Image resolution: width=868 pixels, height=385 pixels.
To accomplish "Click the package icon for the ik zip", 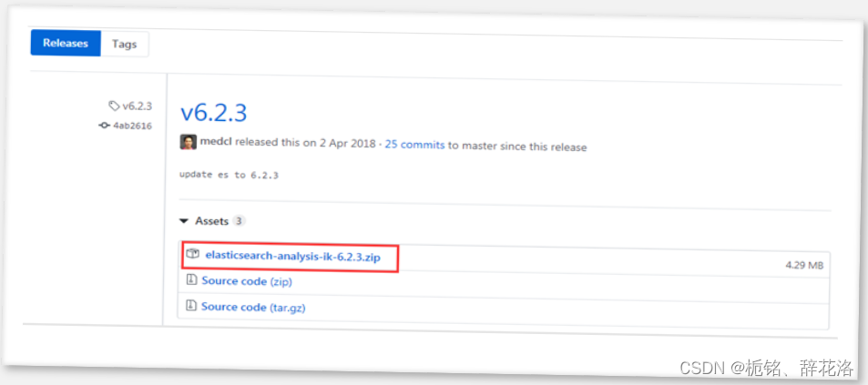I will point(192,255).
